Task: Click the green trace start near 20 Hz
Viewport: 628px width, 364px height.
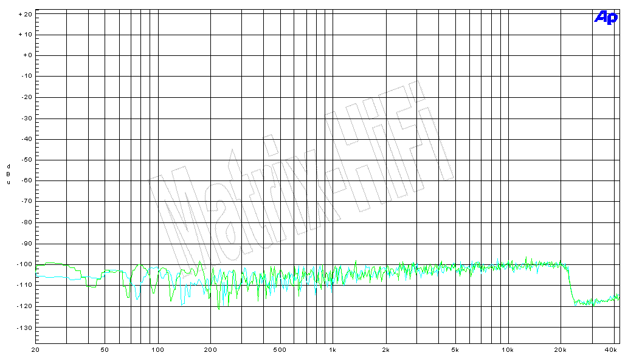Action: pos(38,265)
